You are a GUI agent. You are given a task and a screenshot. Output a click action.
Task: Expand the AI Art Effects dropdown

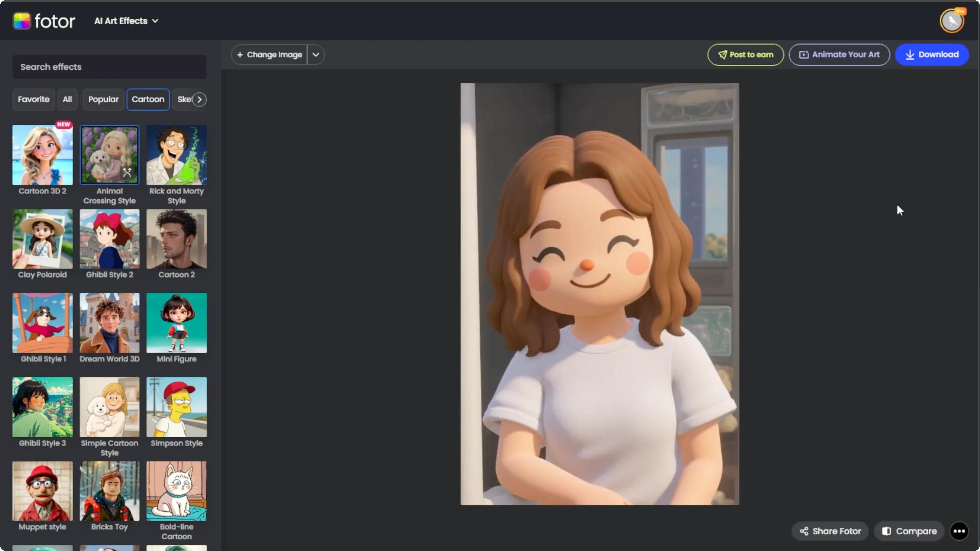(x=126, y=21)
